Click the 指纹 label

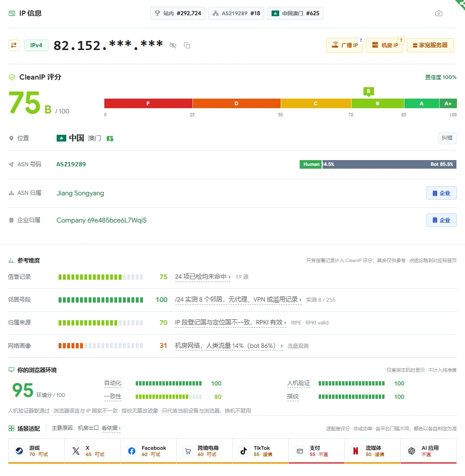tap(293, 396)
